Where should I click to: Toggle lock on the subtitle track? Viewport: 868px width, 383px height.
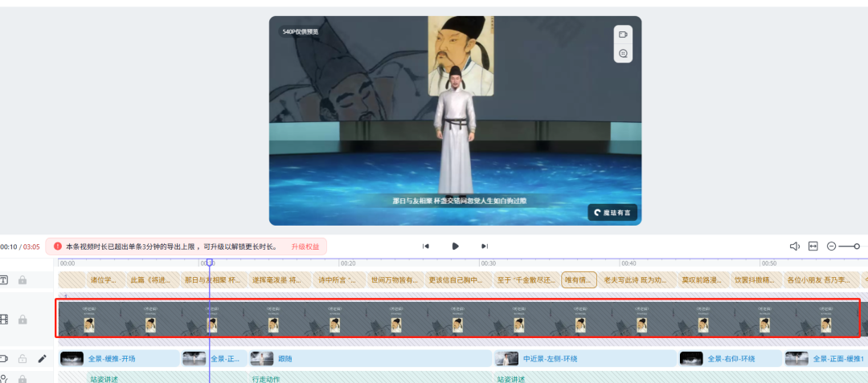23,280
